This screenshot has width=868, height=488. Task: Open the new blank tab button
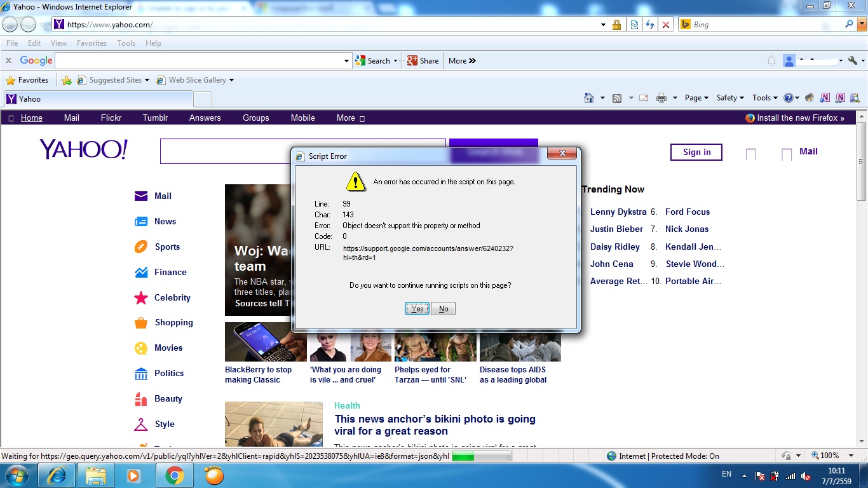[x=202, y=99]
